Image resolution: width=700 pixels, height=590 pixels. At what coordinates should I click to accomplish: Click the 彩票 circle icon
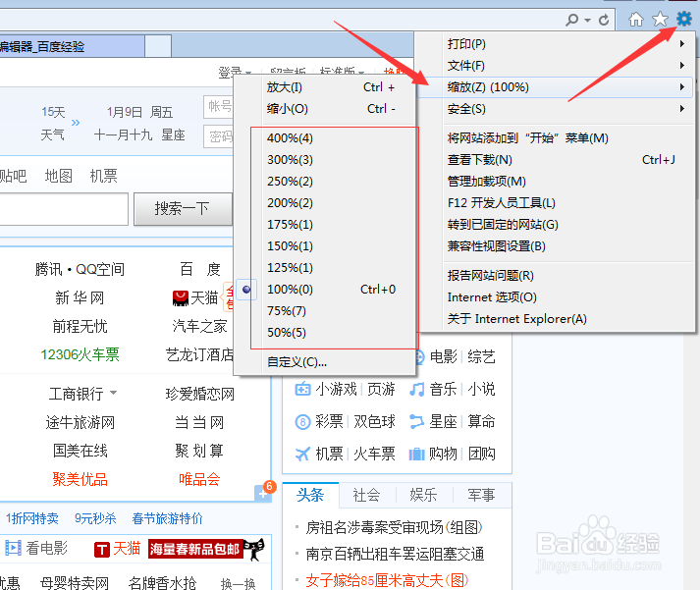pos(302,421)
